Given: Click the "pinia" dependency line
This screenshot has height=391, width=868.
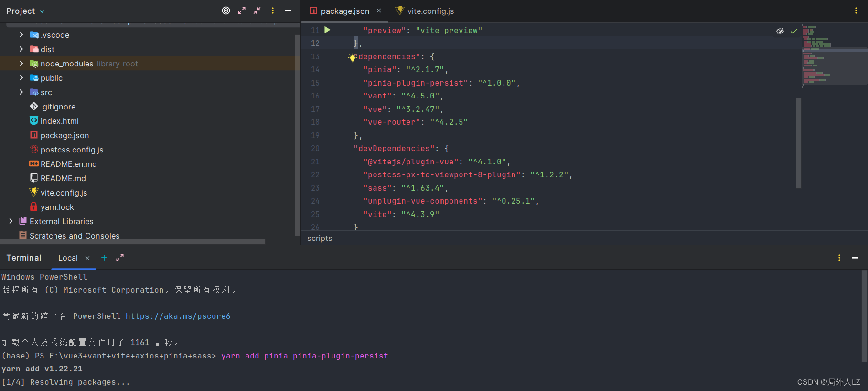Looking at the screenshot, I should 406,70.
